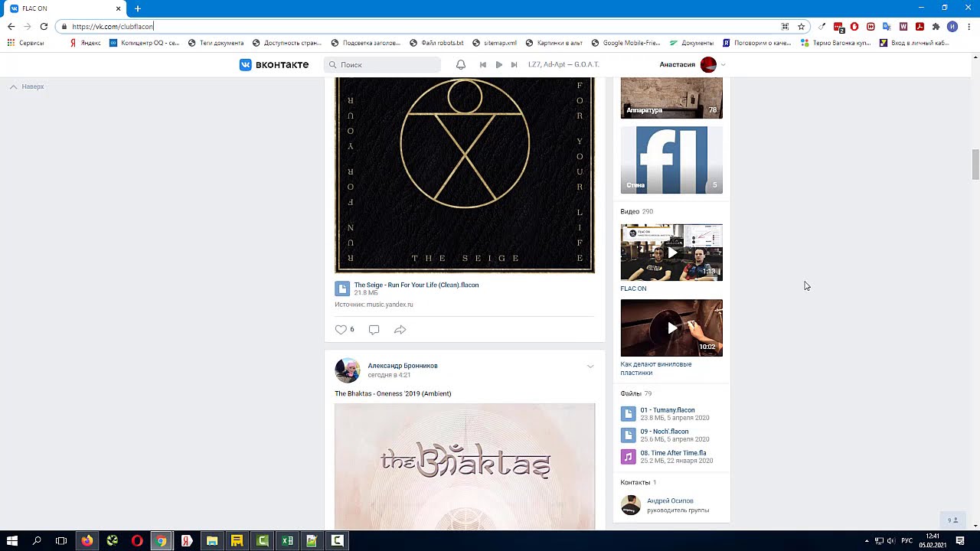Click the post time сегодня в 4:21
Viewport: 980px width, 551px height.
(389, 375)
